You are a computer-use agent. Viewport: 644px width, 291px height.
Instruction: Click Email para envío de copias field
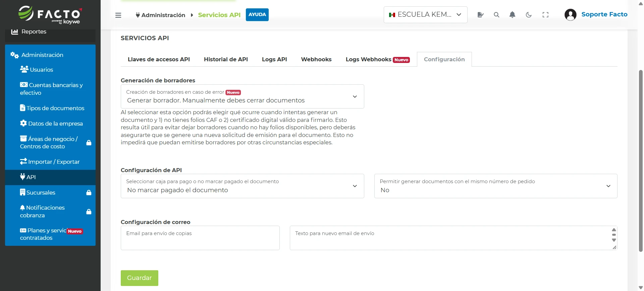(200, 238)
